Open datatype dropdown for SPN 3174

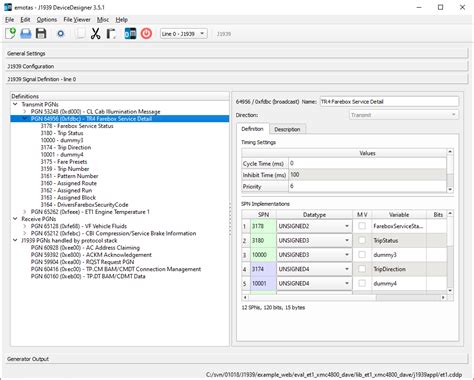[x=314, y=269]
